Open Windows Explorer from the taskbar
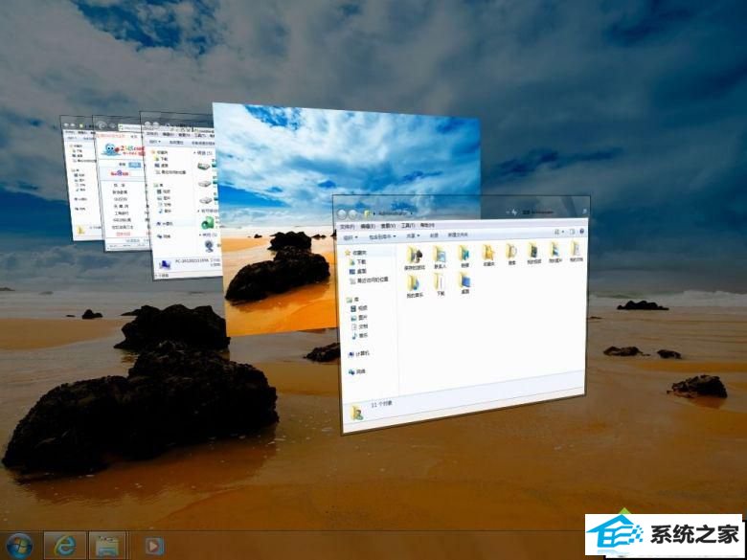Screen dimensions: 747x560 (x=107, y=546)
